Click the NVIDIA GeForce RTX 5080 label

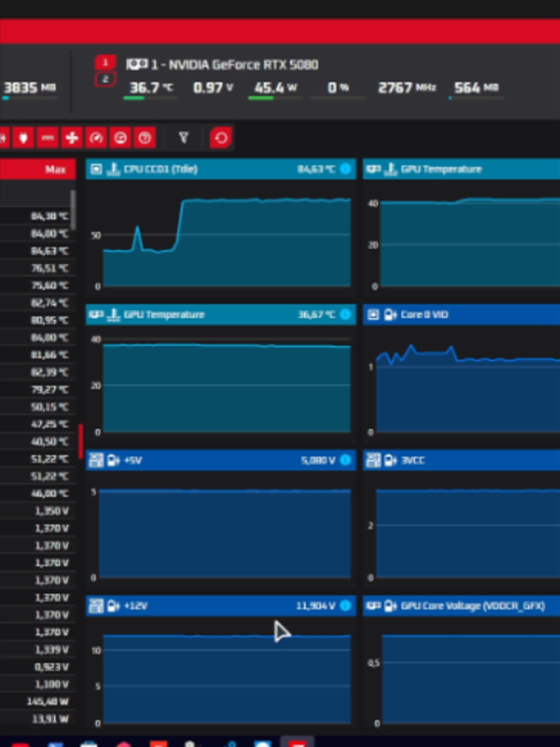[x=235, y=65]
